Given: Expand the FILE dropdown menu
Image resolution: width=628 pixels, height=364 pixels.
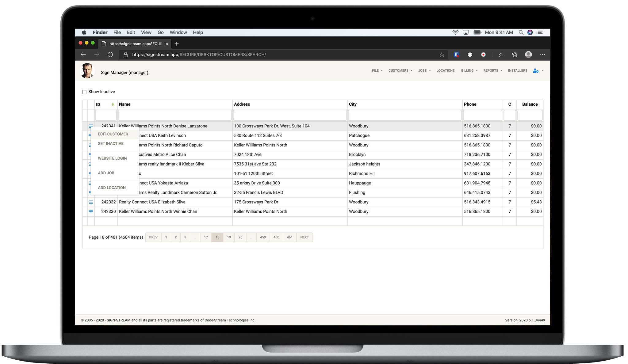Looking at the screenshot, I should tap(377, 71).
